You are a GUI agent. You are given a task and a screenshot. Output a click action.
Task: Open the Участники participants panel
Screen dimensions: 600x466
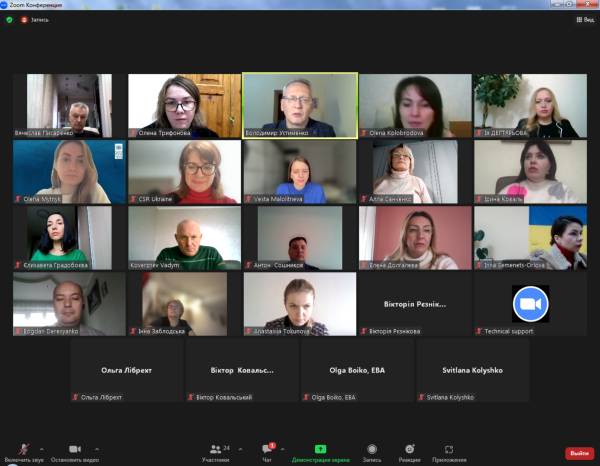(215, 451)
